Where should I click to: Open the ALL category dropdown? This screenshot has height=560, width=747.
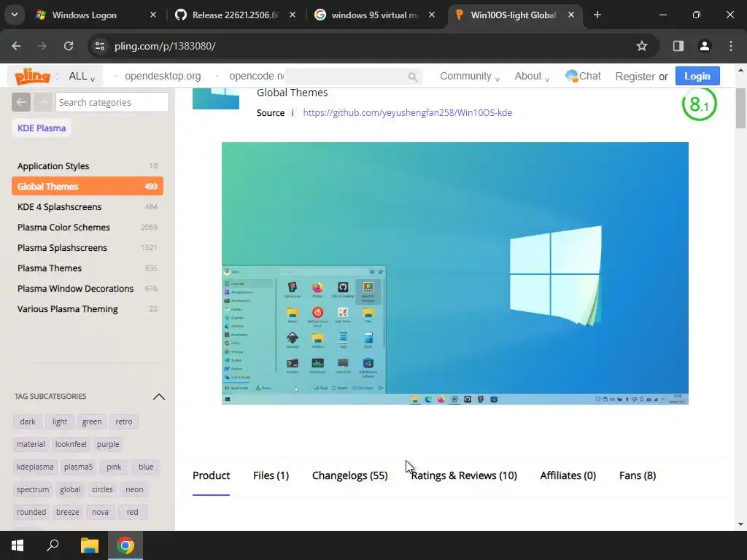tap(82, 76)
